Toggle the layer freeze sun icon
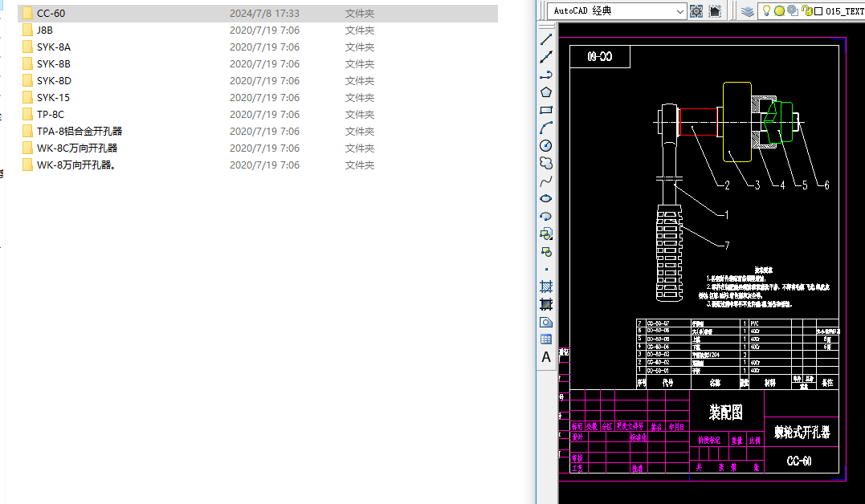Screen dimensions: 865x504 779,11
